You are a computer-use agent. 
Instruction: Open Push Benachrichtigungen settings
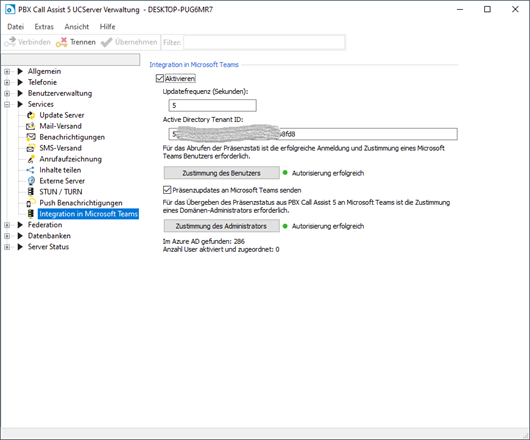(81, 203)
